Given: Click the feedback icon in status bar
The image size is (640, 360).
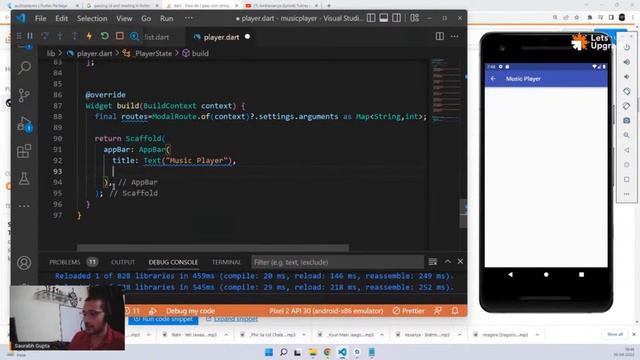Looking at the screenshot, I should coord(438,311).
